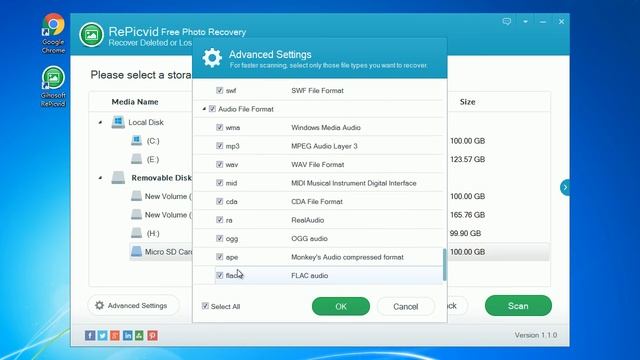
Task: Click the Version 1.1.0 label
Action: point(536,335)
